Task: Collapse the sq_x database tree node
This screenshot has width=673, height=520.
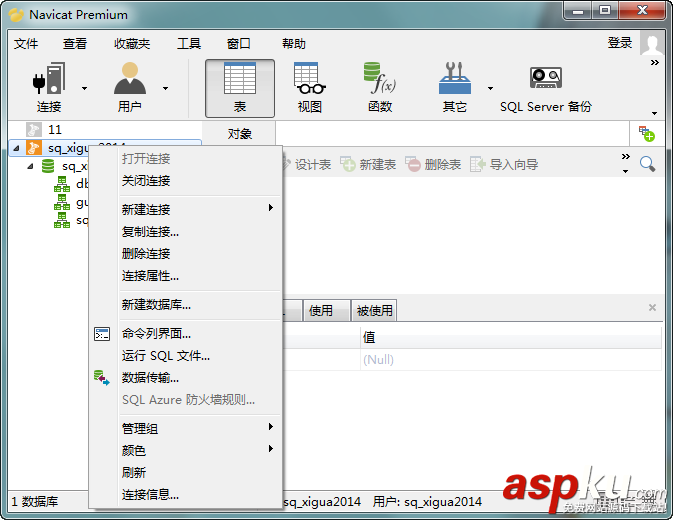Action: [x=30, y=166]
